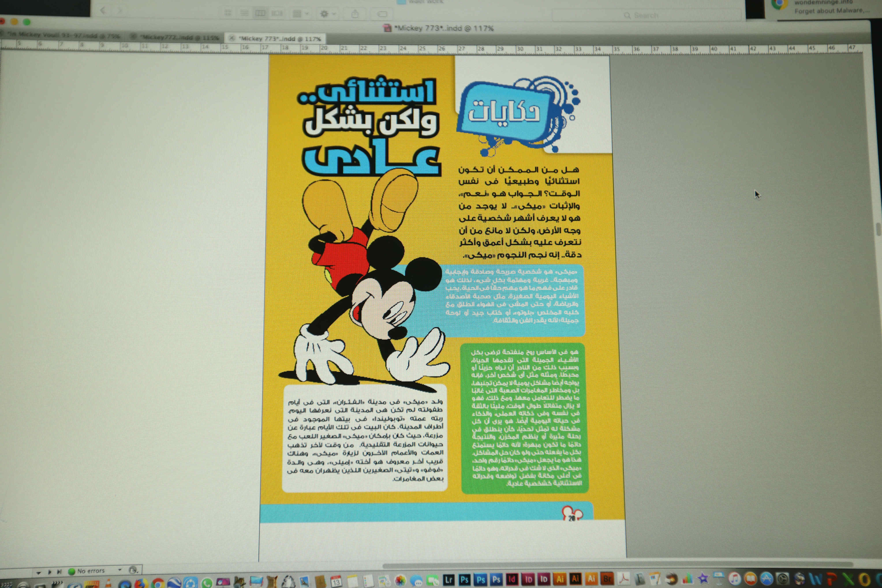Open Google Earth dock icon
This screenshot has width=882, height=588.
174,583
